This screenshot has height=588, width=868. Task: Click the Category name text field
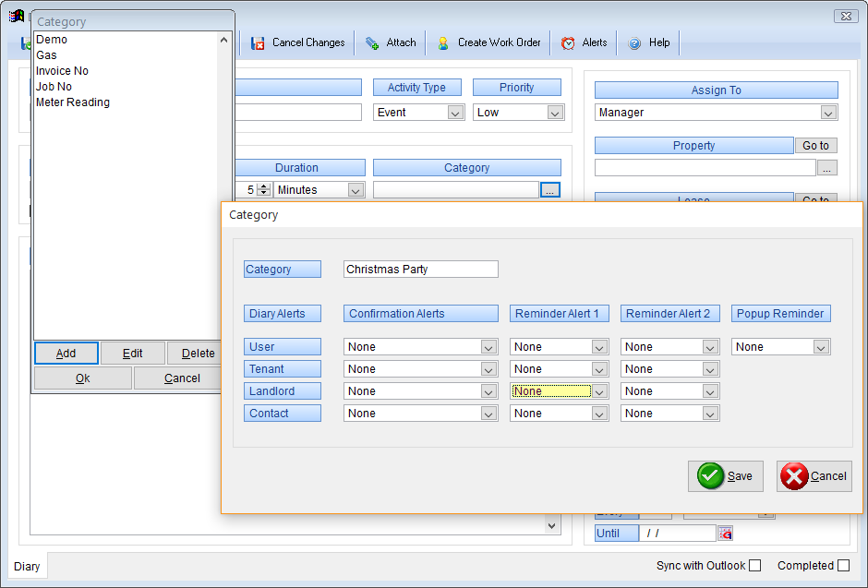pyautogui.click(x=420, y=270)
